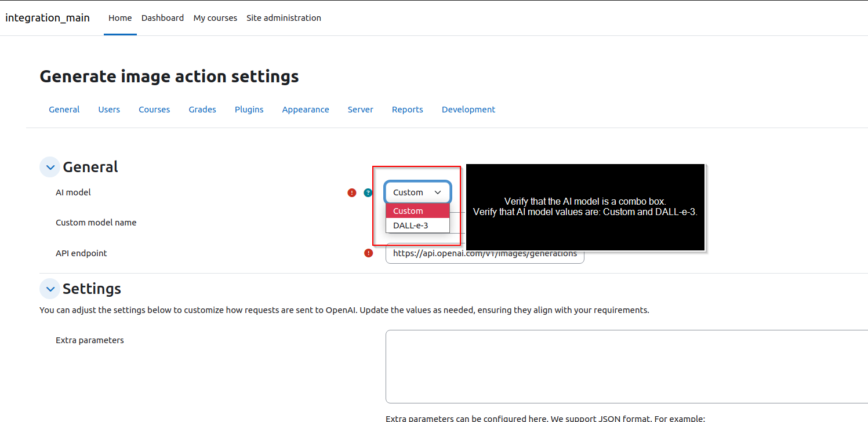Click the Extra parameters label
The width and height of the screenshot is (868, 422).
pos(90,340)
